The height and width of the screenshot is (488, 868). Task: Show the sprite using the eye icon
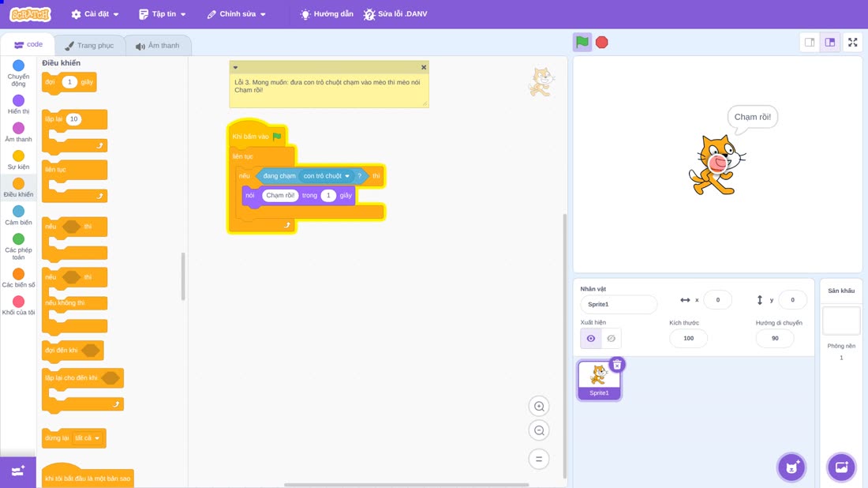[591, 339]
